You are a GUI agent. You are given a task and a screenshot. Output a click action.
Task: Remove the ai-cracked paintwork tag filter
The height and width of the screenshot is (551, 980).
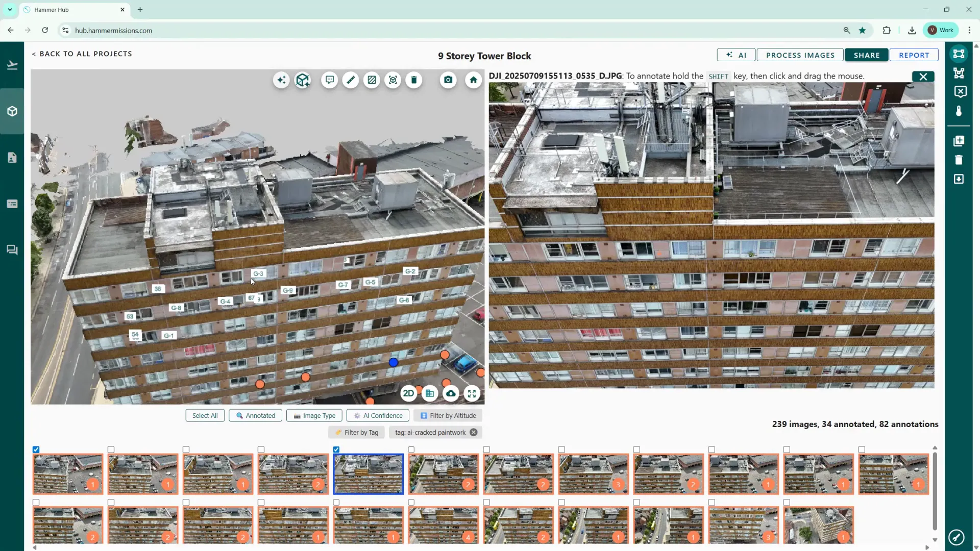[x=474, y=433]
